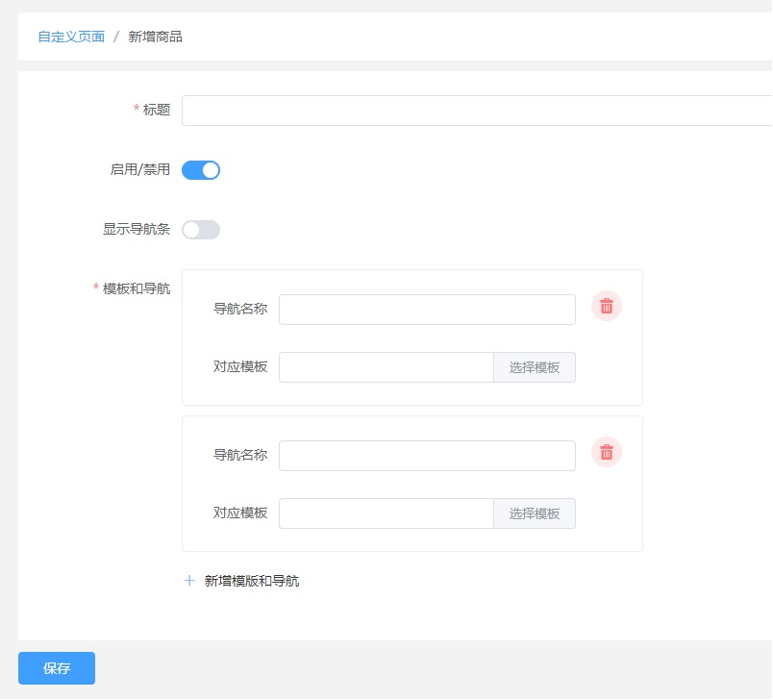Enable the 显示导航条 switch

[x=201, y=230]
